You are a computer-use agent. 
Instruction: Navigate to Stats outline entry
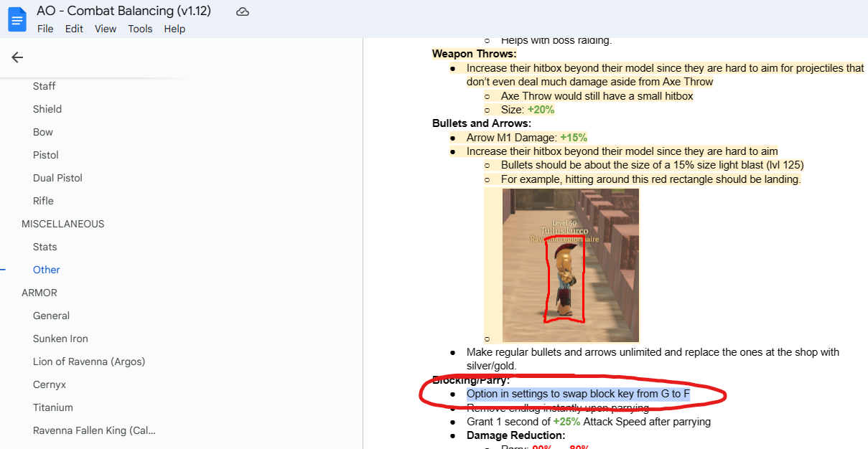45,247
